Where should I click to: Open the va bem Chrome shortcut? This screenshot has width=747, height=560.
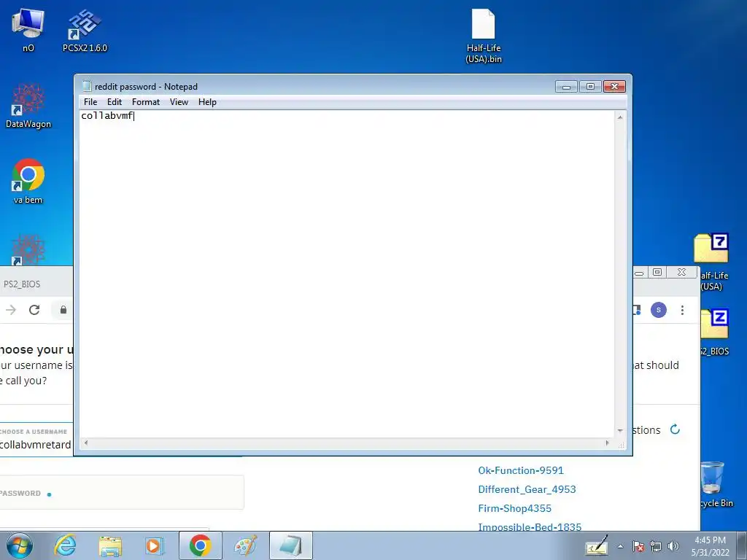point(28,181)
